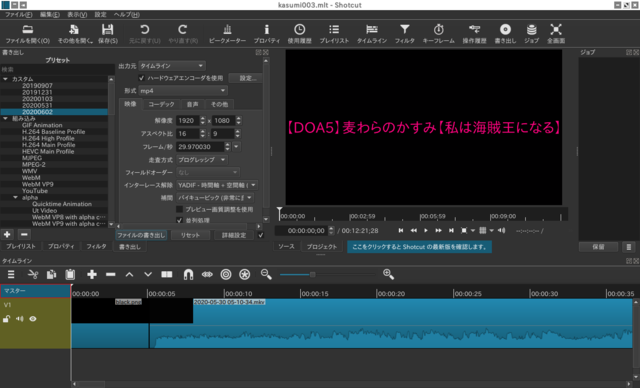The height and width of the screenshot is (388, 640).
Task: Hide V1 track with eye icon
Action: [33, 319]
